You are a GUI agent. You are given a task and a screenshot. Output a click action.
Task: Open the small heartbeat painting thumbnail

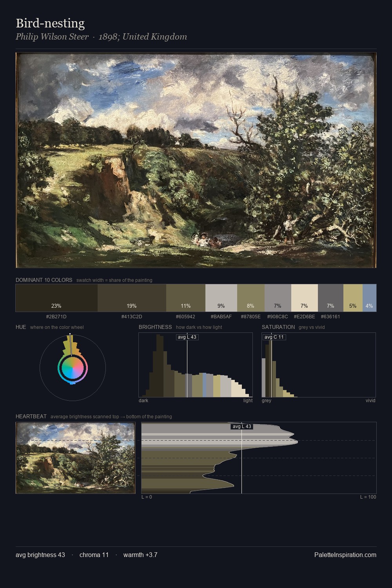(x=75, y=458)
